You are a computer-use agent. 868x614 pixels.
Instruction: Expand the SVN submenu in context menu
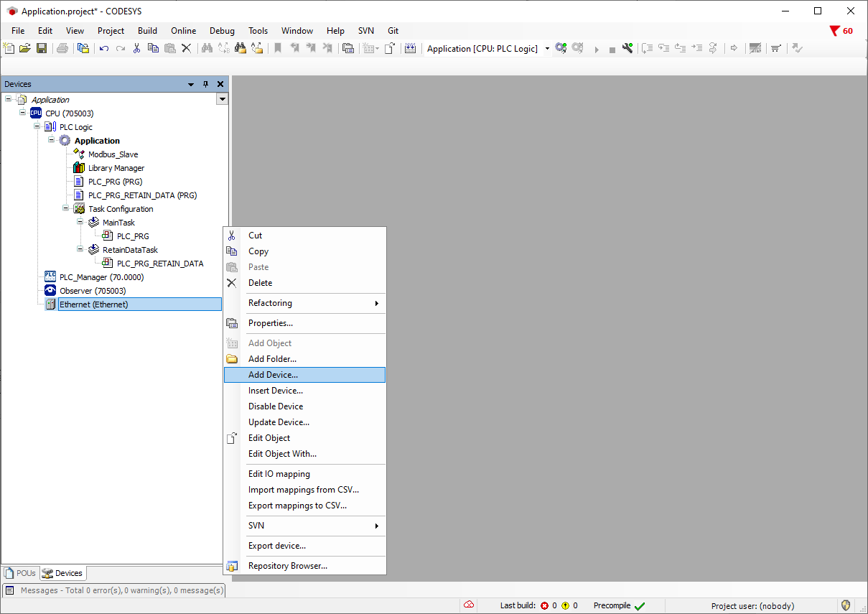(256, 526)
